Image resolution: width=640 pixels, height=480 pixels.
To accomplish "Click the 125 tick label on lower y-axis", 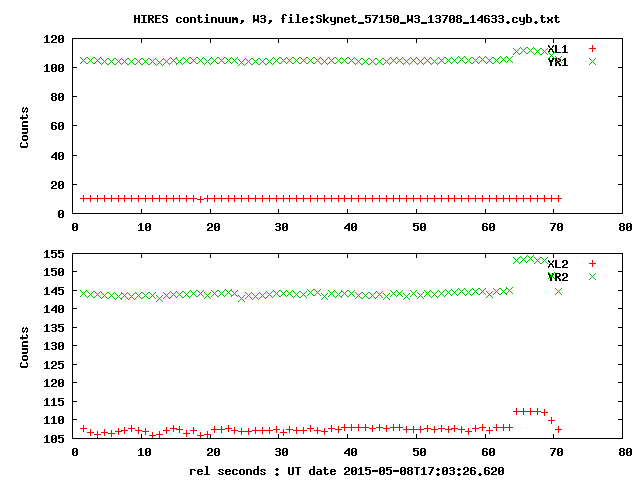I will [54, 365].
